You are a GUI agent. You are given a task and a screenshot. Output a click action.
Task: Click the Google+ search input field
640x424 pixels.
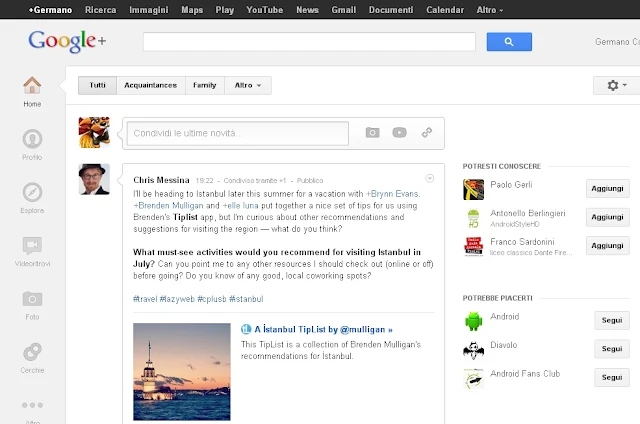click(309, 42)
